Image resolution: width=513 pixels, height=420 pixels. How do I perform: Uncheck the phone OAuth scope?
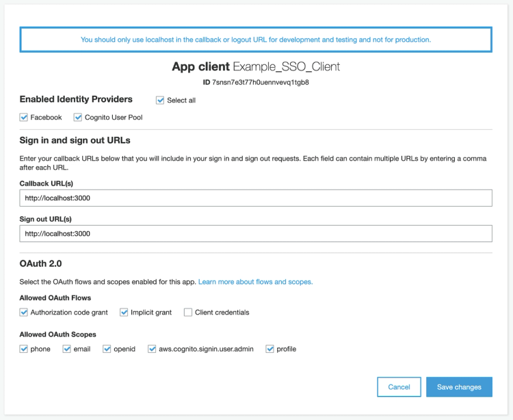pos(23,349)
